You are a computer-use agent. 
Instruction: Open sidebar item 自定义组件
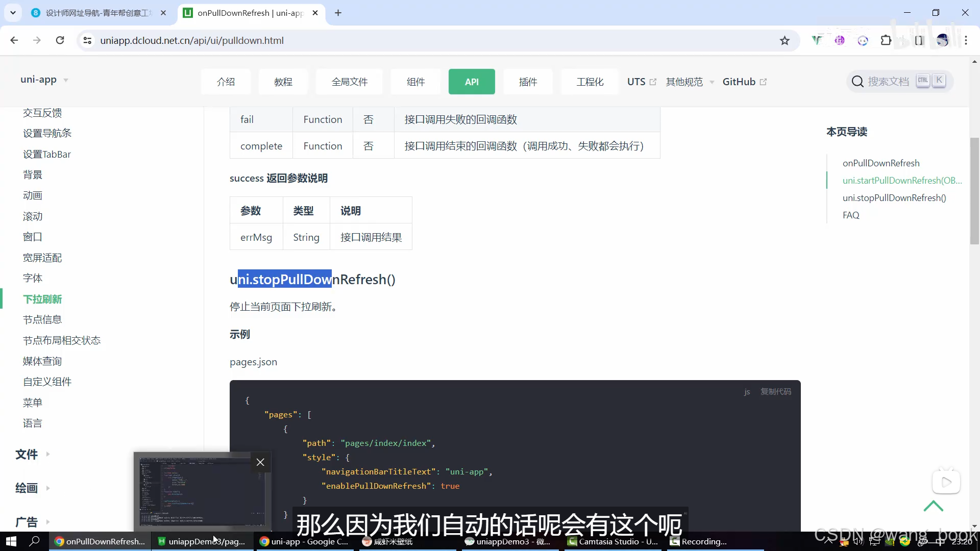(x=47, y=382)
